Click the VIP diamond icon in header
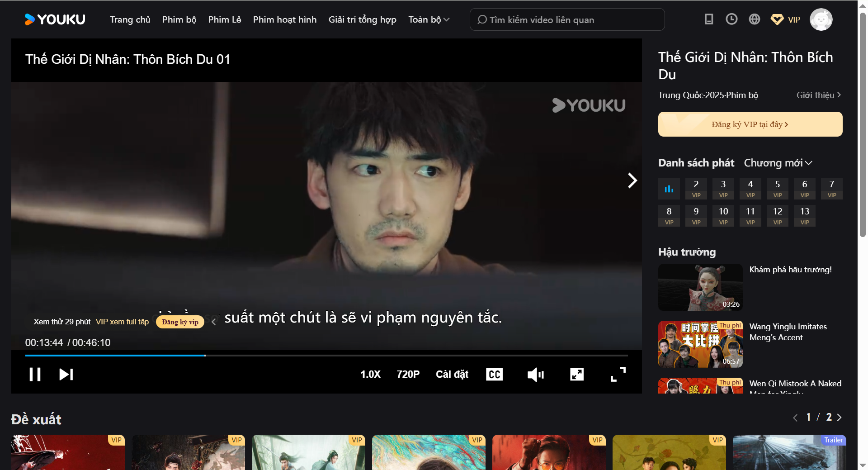Screen dimensions: 868x470 coord(777,19)
